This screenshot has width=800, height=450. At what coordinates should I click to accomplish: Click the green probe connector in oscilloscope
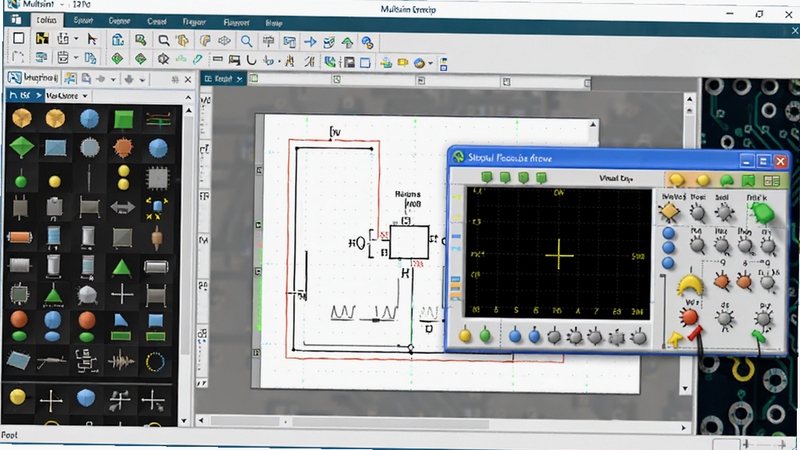coord(758,336)
